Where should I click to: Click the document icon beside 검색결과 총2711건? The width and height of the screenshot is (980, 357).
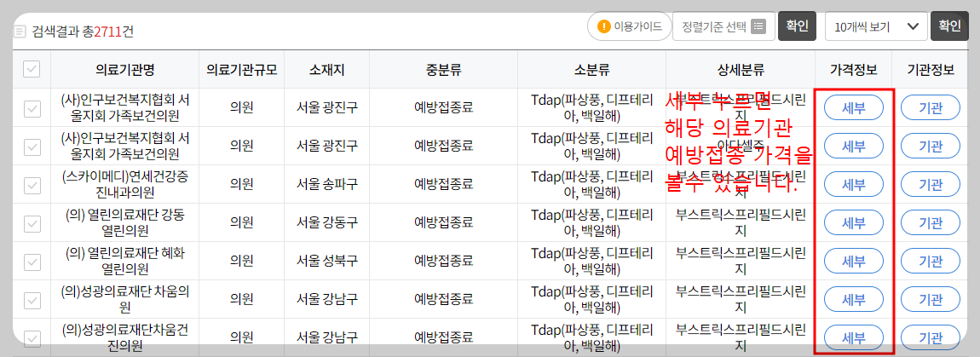(20, 32)
